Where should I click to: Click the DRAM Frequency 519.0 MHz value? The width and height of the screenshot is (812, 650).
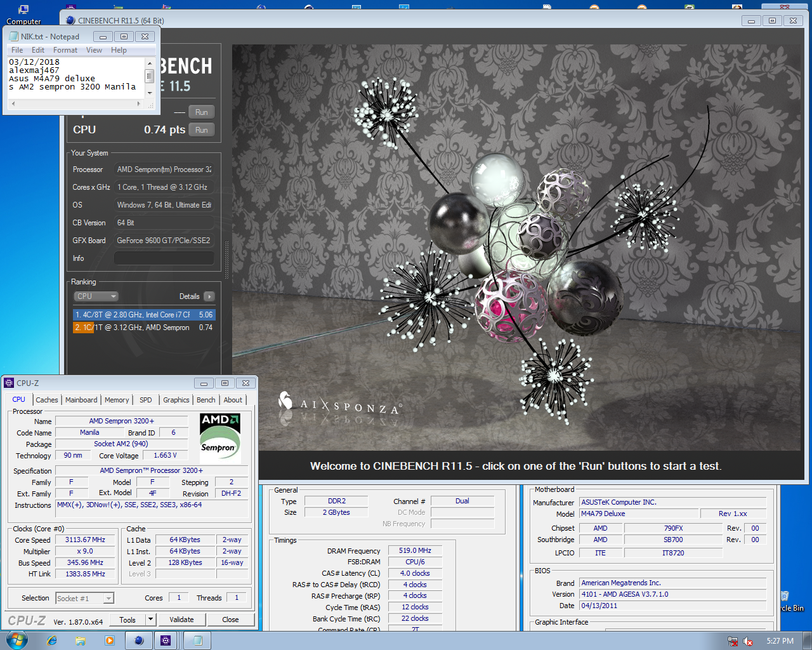click(415, 551)
